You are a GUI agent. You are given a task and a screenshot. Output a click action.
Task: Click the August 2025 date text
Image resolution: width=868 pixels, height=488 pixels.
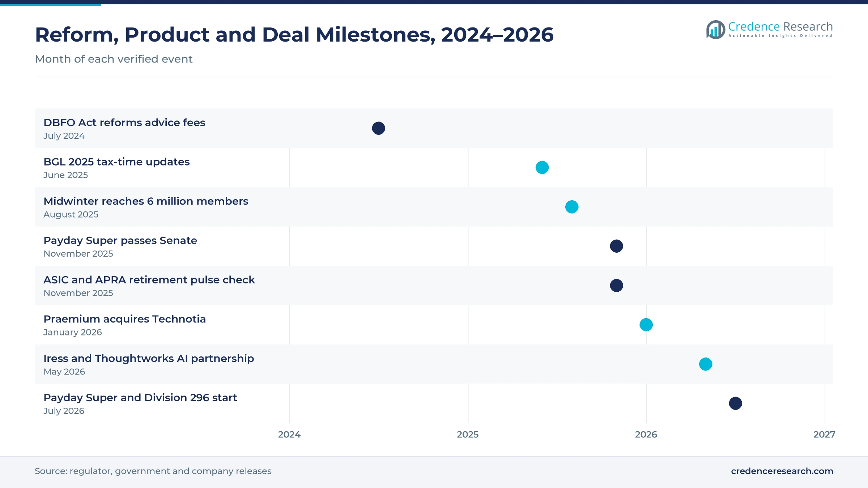point(71,214)
